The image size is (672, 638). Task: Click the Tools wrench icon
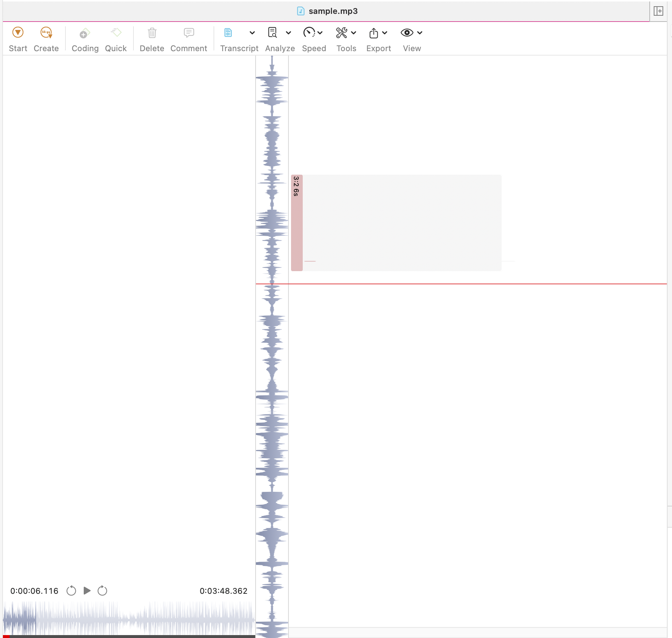pyautogui.click(x=341, y=33)
